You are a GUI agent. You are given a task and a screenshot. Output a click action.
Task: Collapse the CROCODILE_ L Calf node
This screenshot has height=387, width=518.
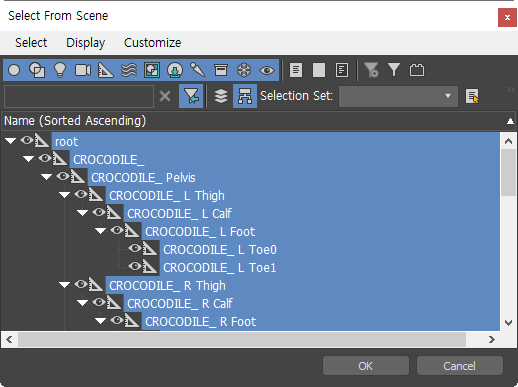[x=83, y=213]
